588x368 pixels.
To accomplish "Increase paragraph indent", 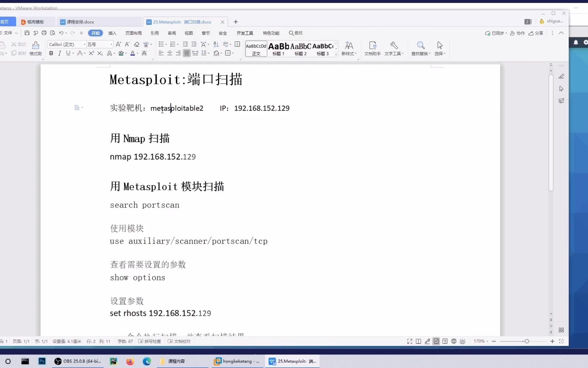I will pos(194,44).
